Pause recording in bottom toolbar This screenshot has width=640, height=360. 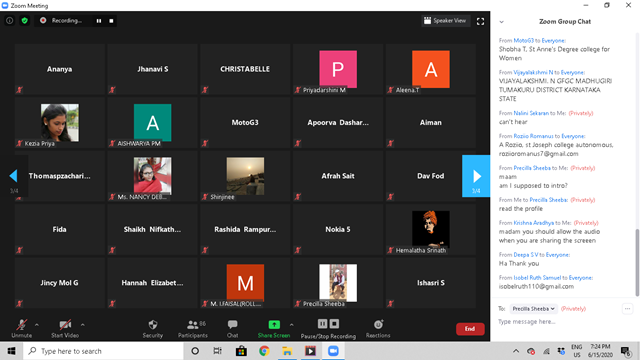(322, 324)
